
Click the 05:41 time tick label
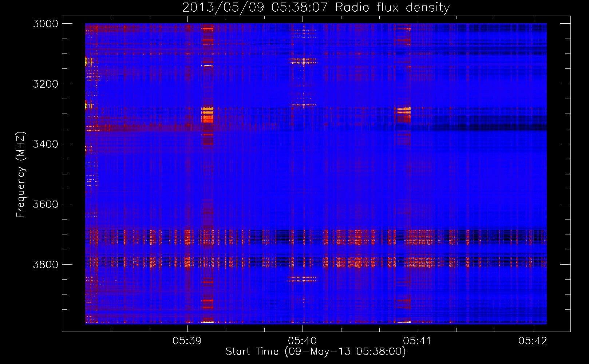(418, 341)
